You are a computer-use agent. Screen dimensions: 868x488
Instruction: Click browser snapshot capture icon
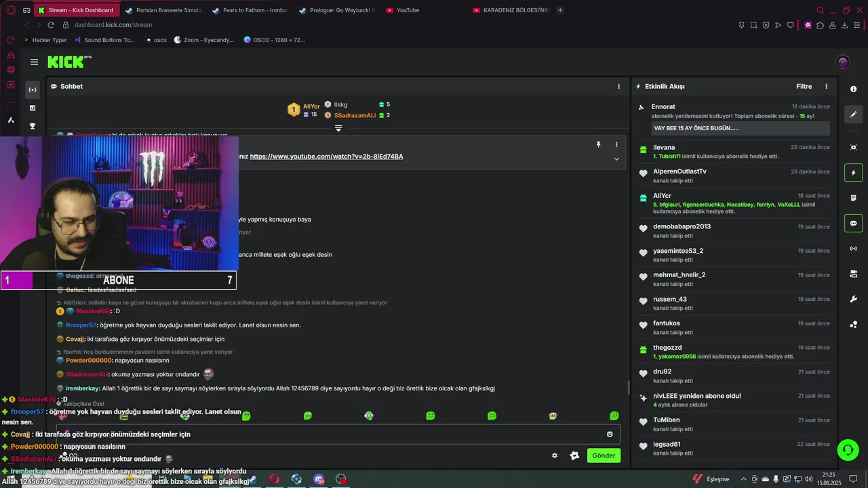coord(753,25)
